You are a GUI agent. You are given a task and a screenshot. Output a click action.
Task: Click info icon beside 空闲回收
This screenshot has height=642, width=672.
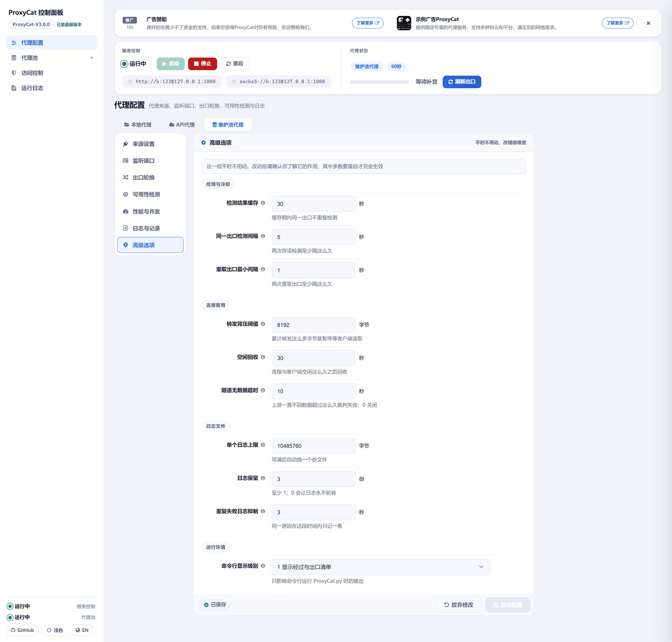click(263, 357)
